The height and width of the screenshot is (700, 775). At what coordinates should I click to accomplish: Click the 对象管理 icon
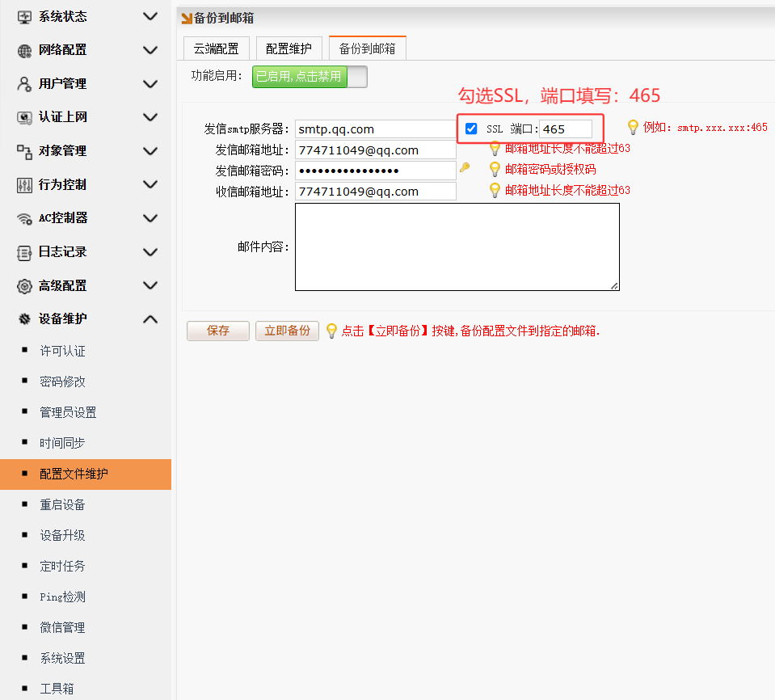[x=24, y=151]
